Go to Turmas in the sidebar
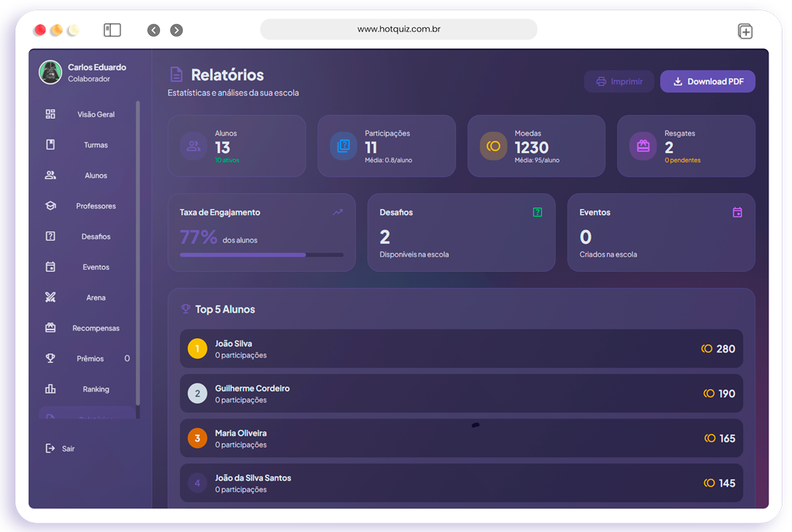 click(x=95, y=145)
